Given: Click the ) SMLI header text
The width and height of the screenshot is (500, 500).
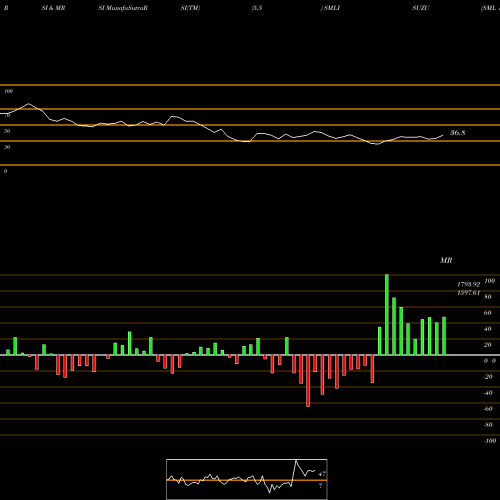Looking at the screenshot, I should tap(330, 8).
